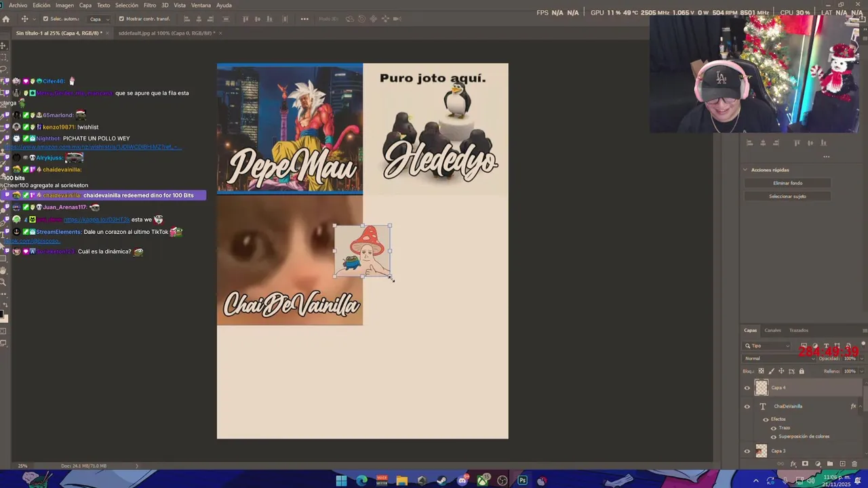Click the add layer style fx icon

pyautogui.click(x=793, y=464)
